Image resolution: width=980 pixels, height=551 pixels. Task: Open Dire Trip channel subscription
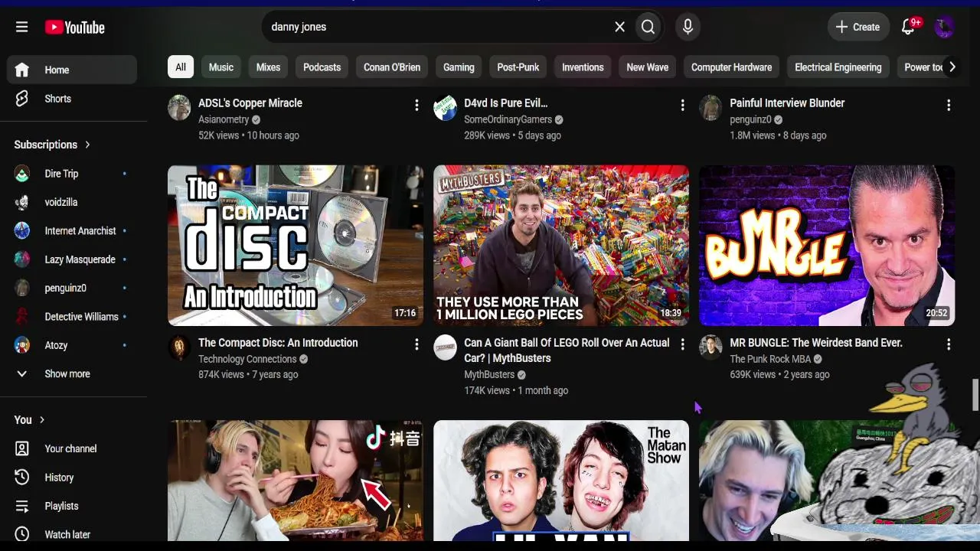point(72,174)
